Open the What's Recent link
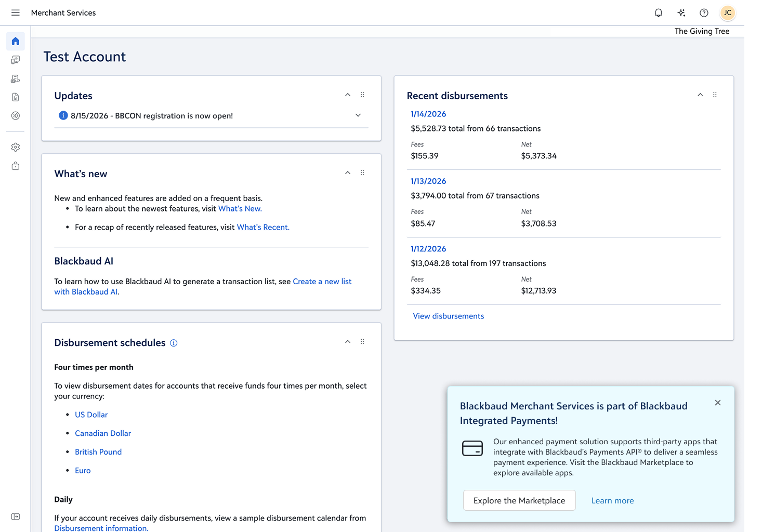This screenshot has height=532, width=762. click(263, 228)
